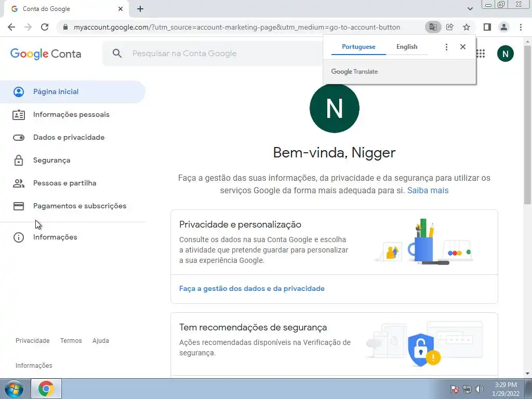This screenshot has width=532, height=399.
Task: Go back with the browser back arrow
Action: point(11,27)
